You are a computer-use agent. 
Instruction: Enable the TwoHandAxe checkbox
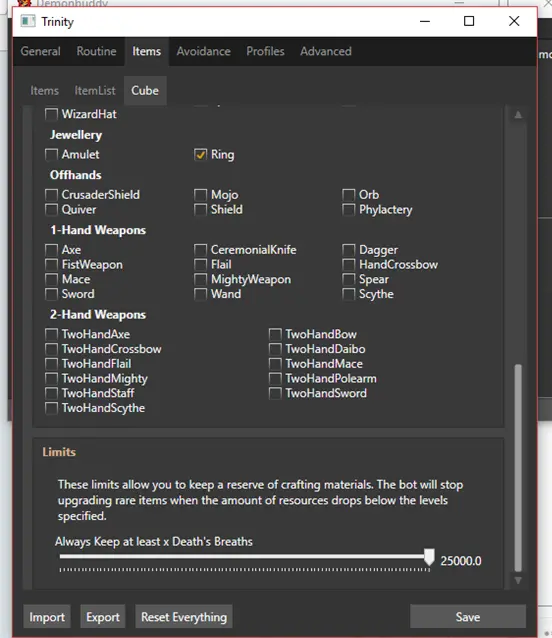[x=51, y=334]
